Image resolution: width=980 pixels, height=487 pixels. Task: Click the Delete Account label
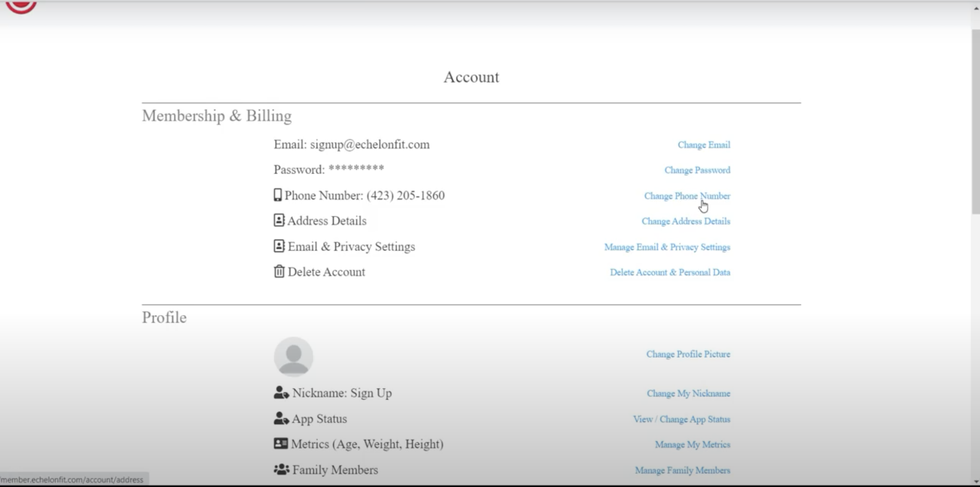(326, 272)
